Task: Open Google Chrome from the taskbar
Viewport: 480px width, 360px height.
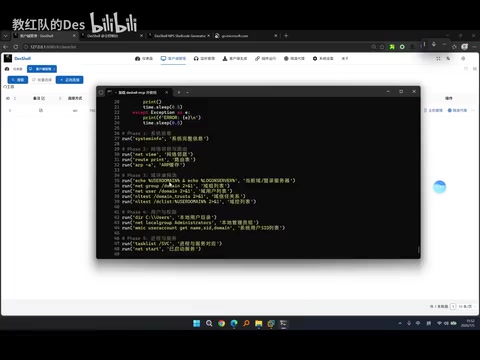Action: click(221, 323)
